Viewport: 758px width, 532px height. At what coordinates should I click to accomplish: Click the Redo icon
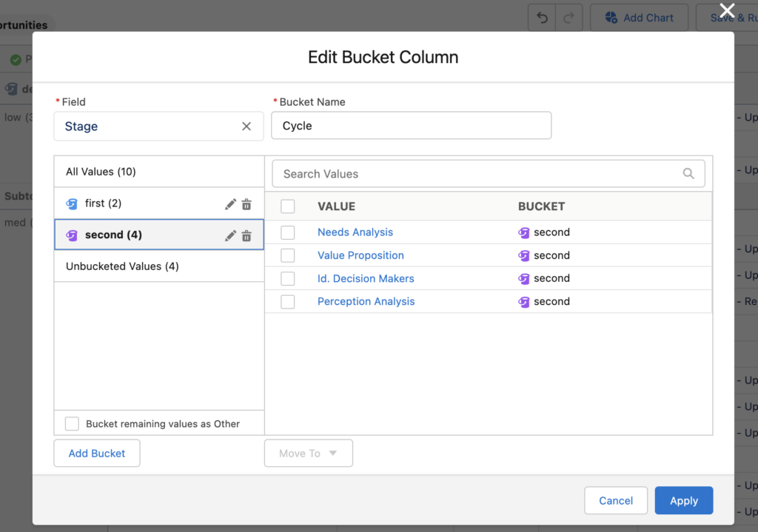pos(568,17)
